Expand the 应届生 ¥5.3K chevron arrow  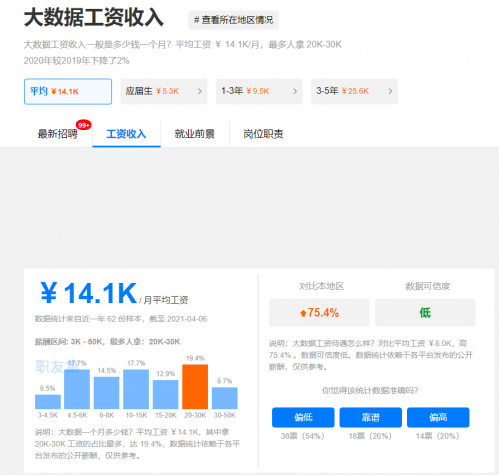coord(200,91)
